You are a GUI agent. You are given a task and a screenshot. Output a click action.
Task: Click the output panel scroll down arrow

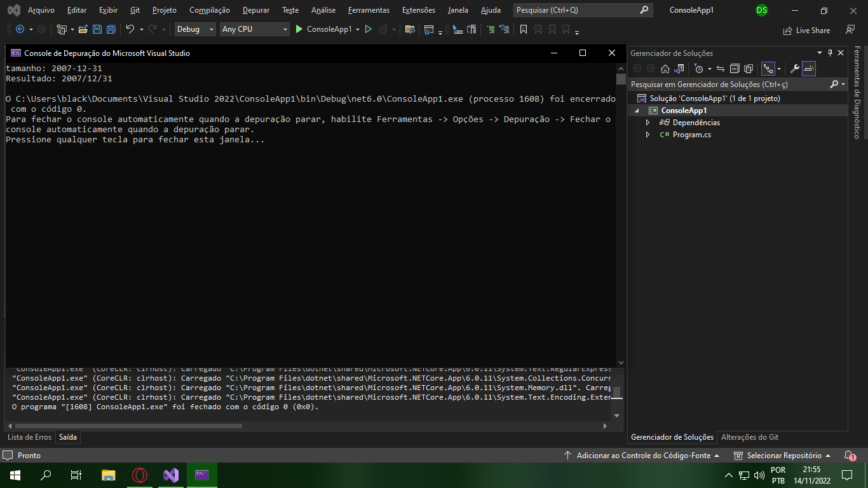(x=616, y=416)
